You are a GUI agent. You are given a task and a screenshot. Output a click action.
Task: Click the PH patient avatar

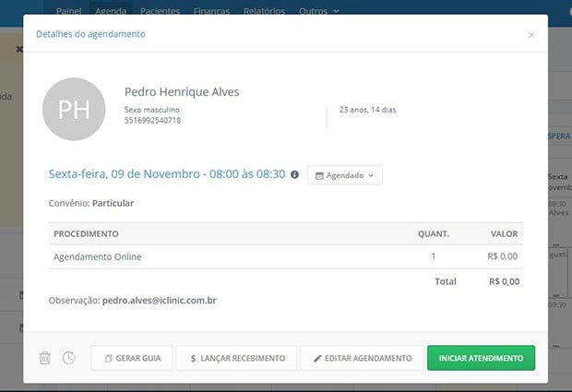[x=75, y=109]
